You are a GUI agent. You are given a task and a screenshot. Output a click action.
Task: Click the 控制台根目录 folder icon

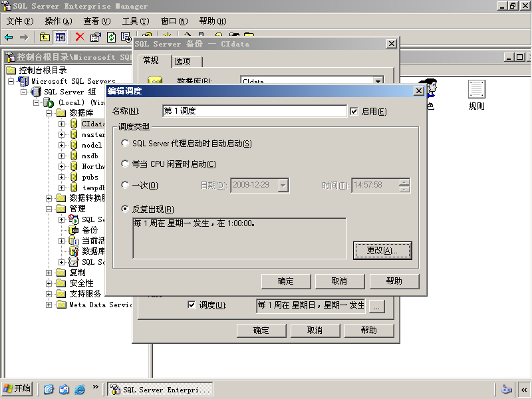click(11, 70)
